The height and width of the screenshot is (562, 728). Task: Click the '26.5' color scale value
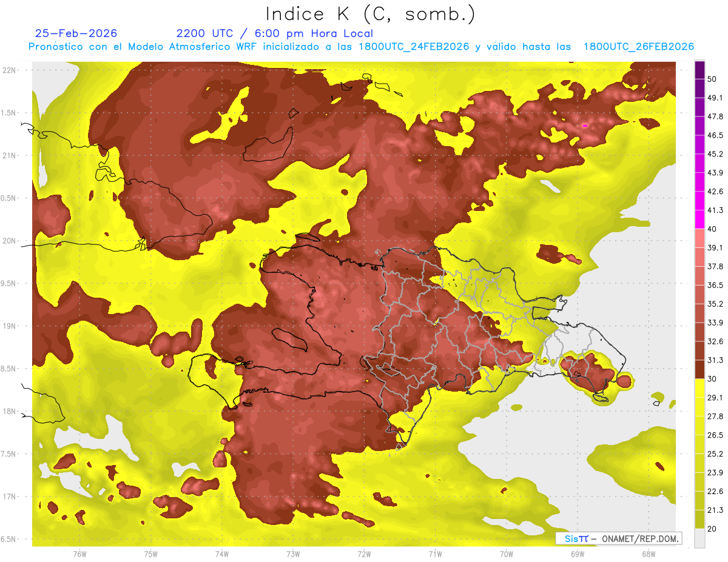point(715,435)
